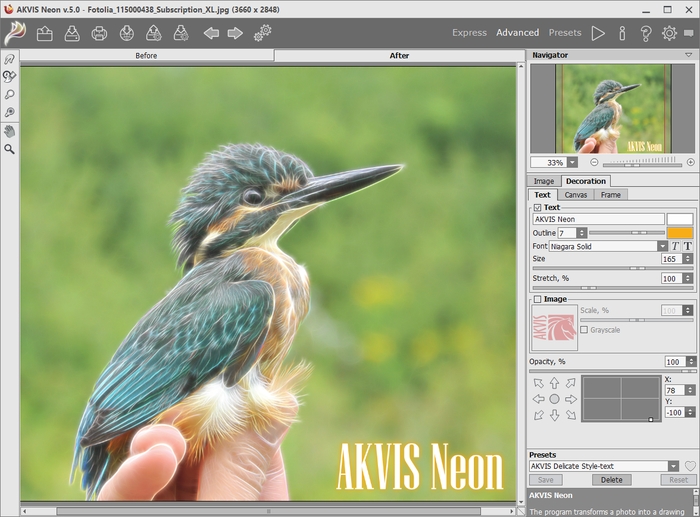The width and height of the screenshot is (700, 517).
Task: Move text position up arrow
Action: tap(554, 383)
